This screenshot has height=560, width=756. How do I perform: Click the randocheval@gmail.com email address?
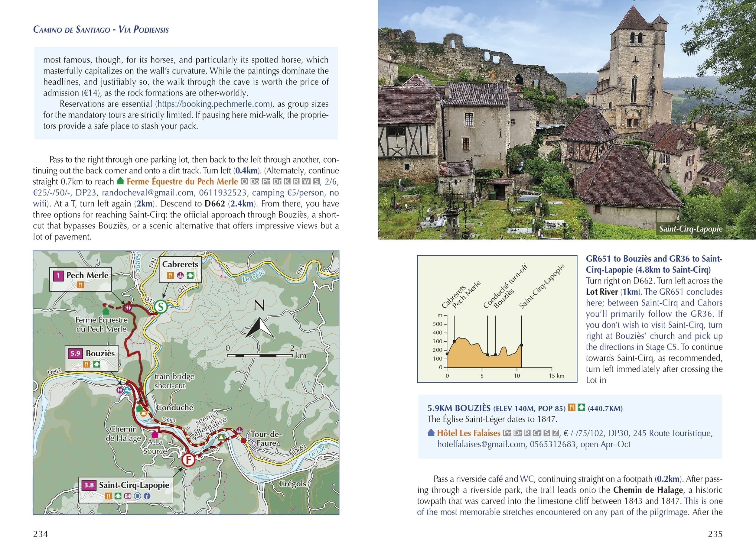[x=148, y=193]
